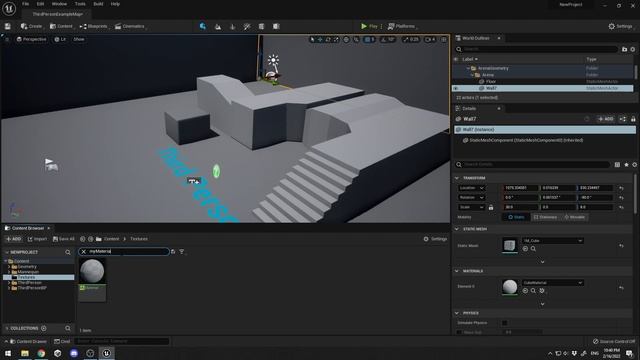640x360 pixels.
Task: Activate Select mode icon in the toolbar
Action: click(x=203, y=26)
